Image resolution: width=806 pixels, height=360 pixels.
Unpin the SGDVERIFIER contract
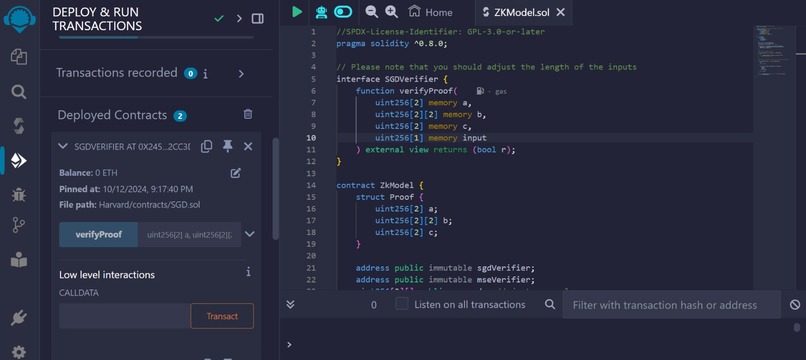coord(228,147)
